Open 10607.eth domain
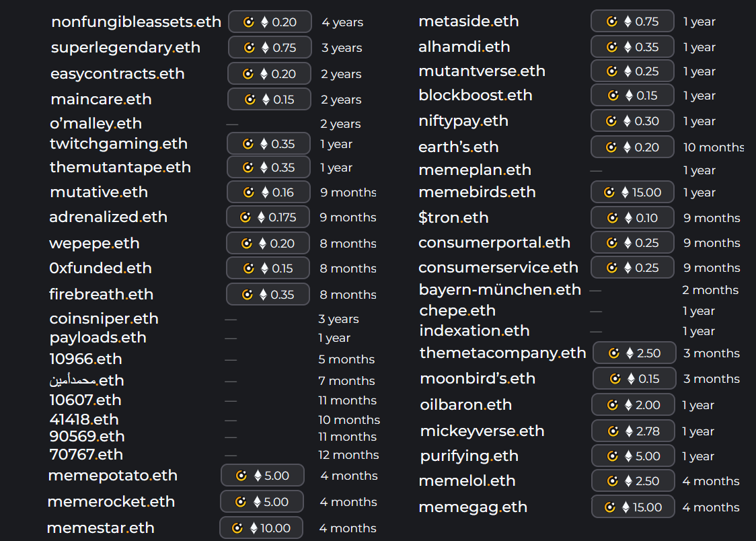Image resolution: width=756 pixels, height=541 pixels. (85, 400)
